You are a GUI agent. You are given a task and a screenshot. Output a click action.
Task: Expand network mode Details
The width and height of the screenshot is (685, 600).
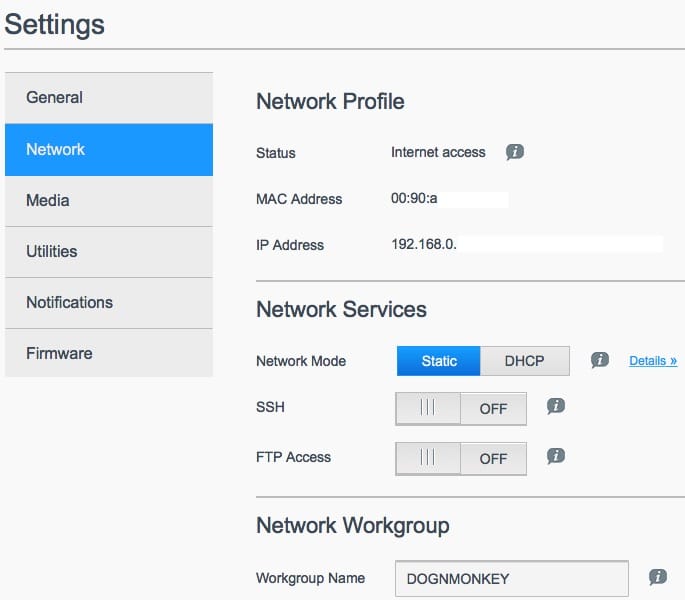(653, 361)
